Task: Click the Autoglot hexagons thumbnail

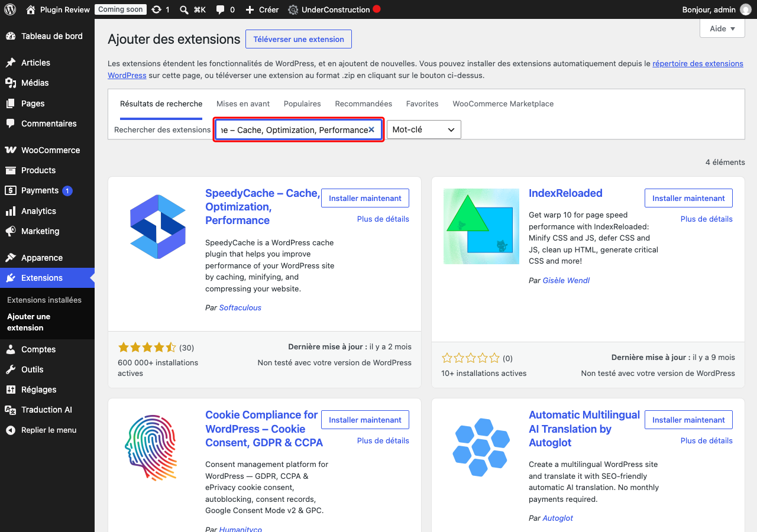Action: (481, 448)
